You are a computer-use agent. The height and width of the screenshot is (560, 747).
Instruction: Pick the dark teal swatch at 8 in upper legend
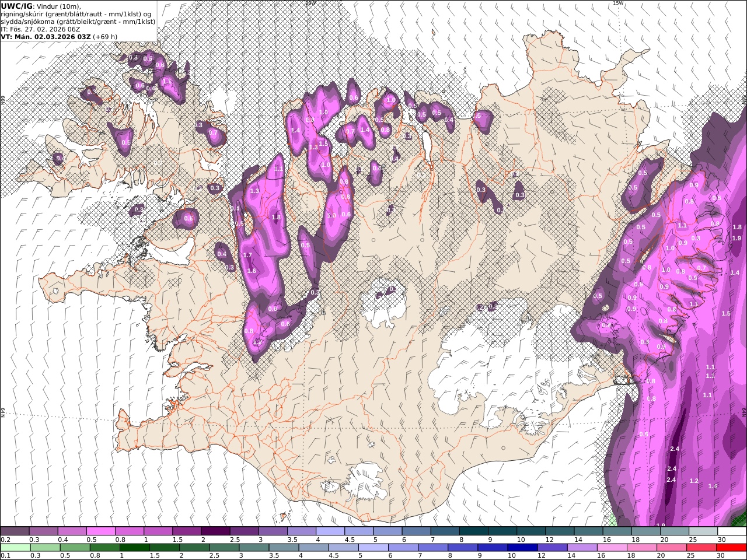pos(473,531)
